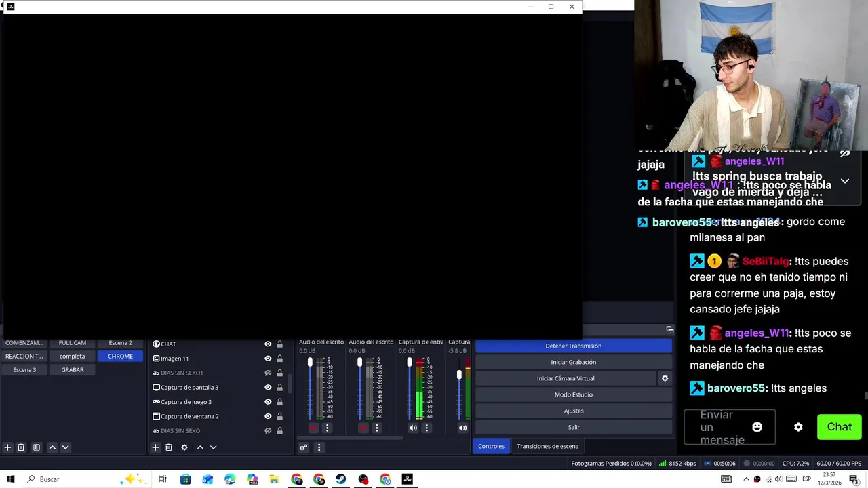
Task: Open source properties gear icon
Action: pyautogui.click(x=184, y=447)
